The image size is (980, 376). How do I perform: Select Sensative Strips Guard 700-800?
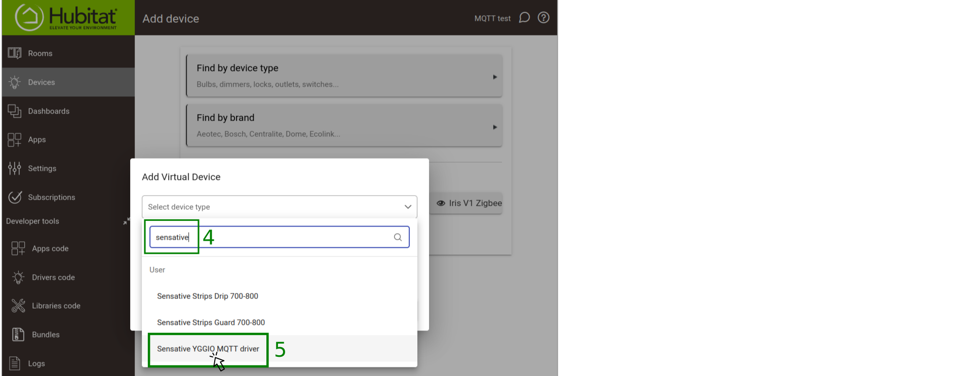tap(280, 322)
